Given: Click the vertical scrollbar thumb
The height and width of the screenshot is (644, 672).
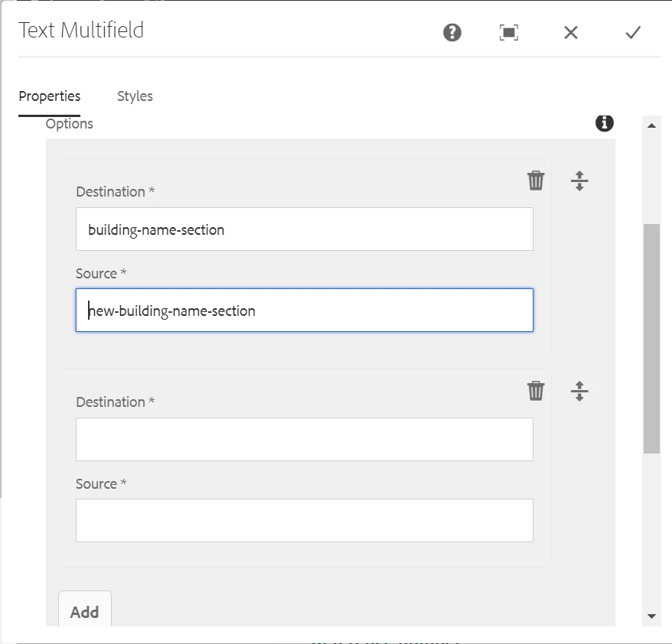Looking at the screenshot, I should tap(651, 338).
